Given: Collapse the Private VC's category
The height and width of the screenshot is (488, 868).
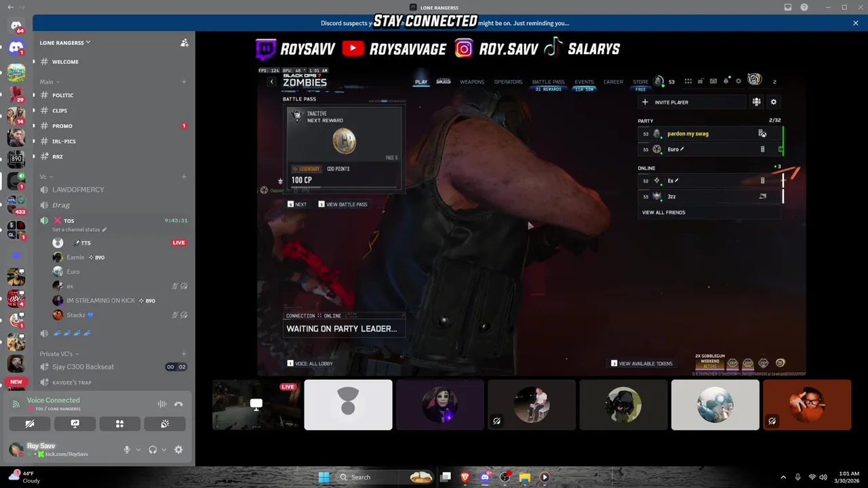Looking at the screenshot, I should [59, 354].
